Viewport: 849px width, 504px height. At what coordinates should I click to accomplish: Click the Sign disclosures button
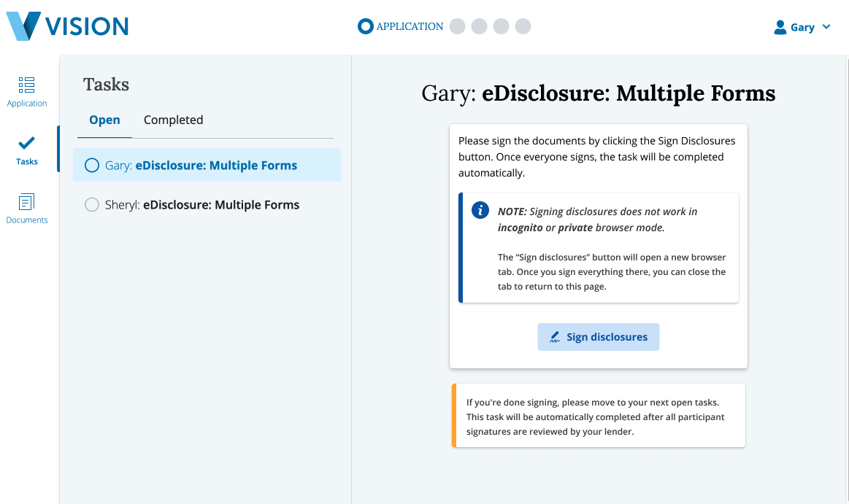[x=598, y=337]
